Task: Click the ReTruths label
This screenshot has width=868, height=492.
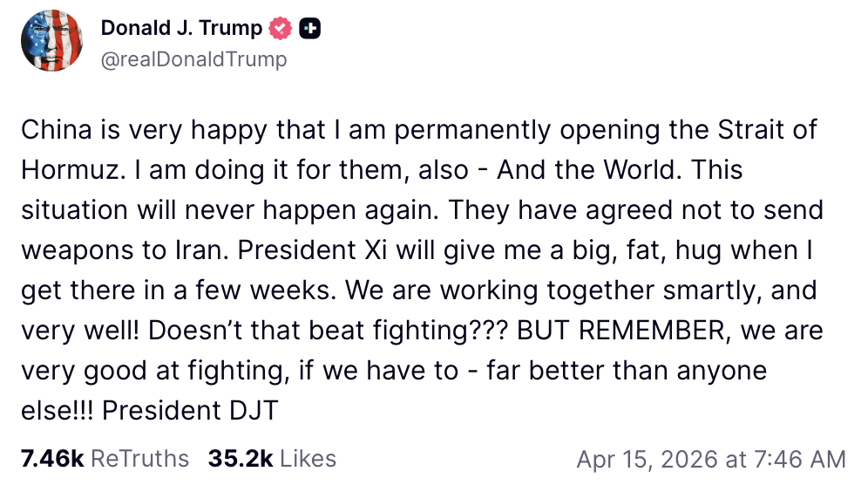Action: point(139,459)
